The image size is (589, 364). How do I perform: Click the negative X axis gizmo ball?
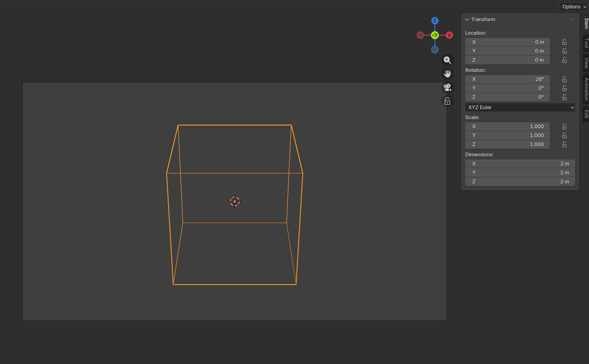(x=420, y=35)
